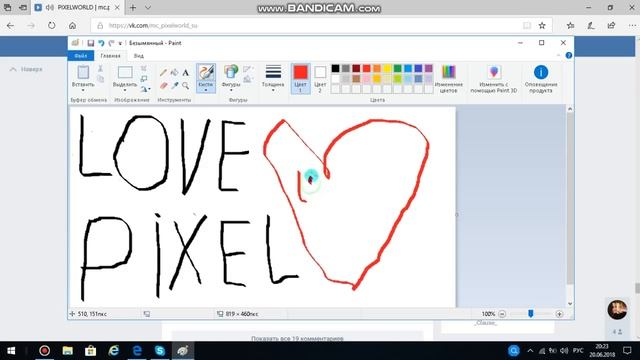This screenshot has height=360, width=640.
Task: Click show all 19 comments link
Action: [297, 338]
